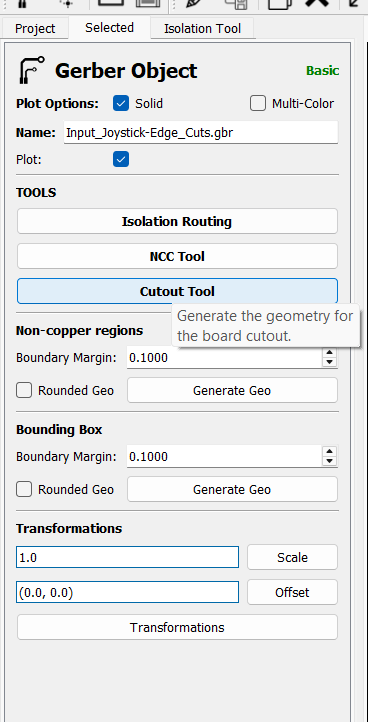368x722 pixels.
Task: Click the pencil edit icon in toolbar
Action: coord(192,4)
